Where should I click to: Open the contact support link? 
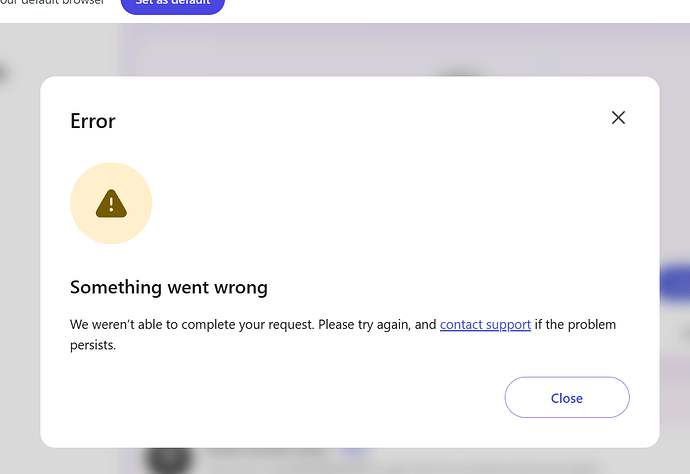(x=485, y=324)
